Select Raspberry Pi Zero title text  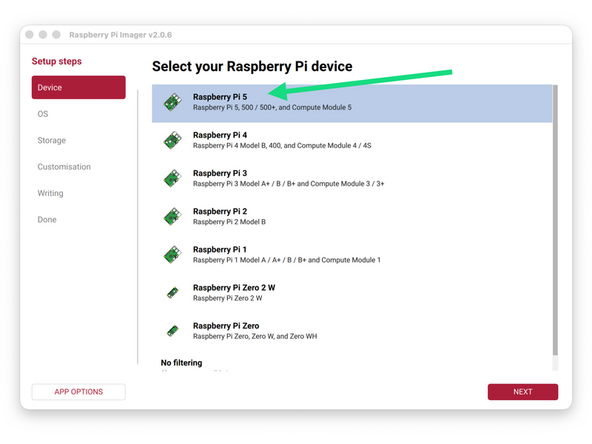[226, 326]
